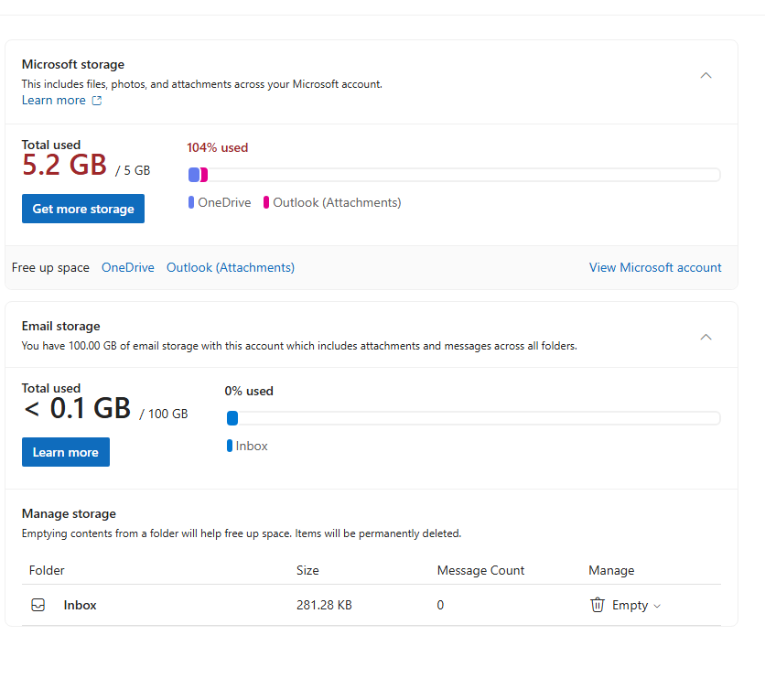Screen dimensions: 765x700
Task: Click the Inbox legend color marker
Action: [x=230, y=447]
